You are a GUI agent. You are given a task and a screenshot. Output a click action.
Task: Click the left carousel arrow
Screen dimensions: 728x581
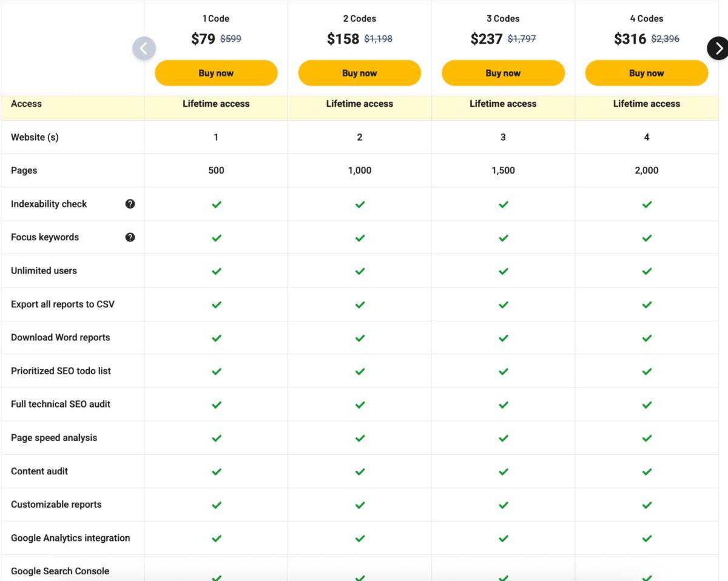tap(144, 47)
